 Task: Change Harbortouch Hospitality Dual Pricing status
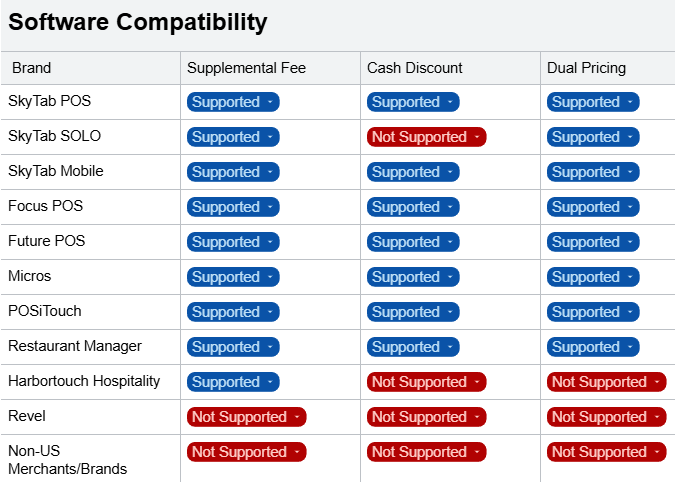tap(607, 382)
